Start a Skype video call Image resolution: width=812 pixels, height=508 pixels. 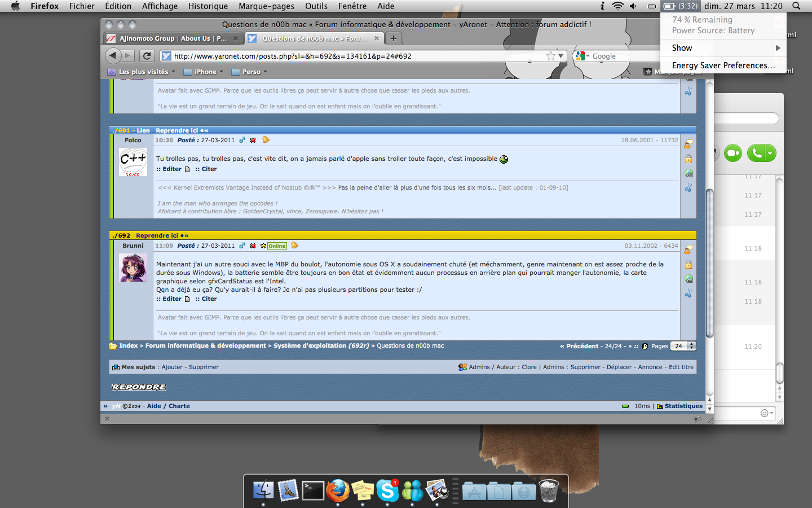click(x=733, y=153)
